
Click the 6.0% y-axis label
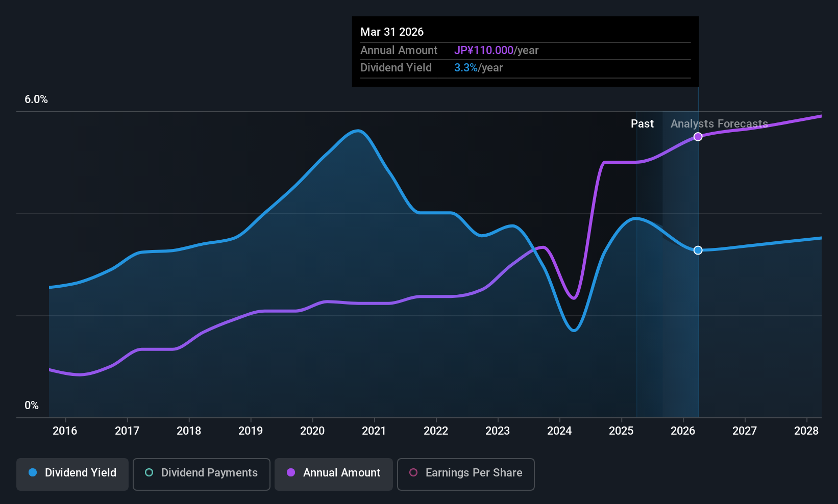(x=36, y=99)
